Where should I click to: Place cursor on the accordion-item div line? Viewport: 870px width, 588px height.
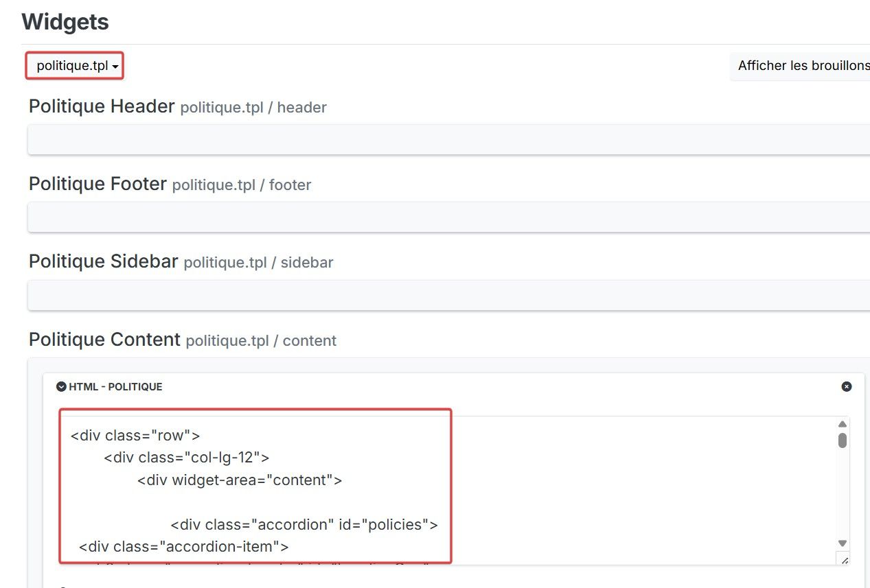[x=183, y=547]
